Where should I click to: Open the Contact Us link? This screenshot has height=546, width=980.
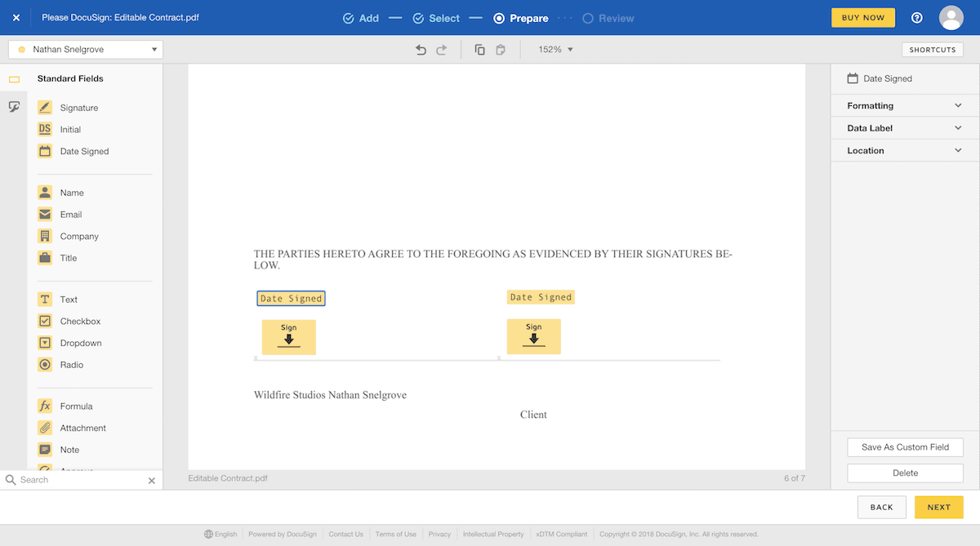(346, 535)
